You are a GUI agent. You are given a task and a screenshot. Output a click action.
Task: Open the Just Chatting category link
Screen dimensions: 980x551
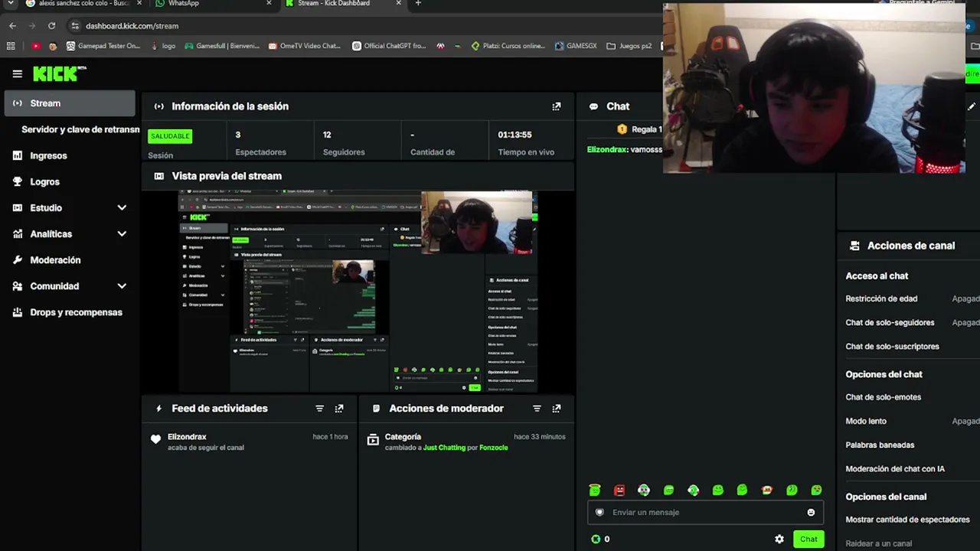click(444, 448)
